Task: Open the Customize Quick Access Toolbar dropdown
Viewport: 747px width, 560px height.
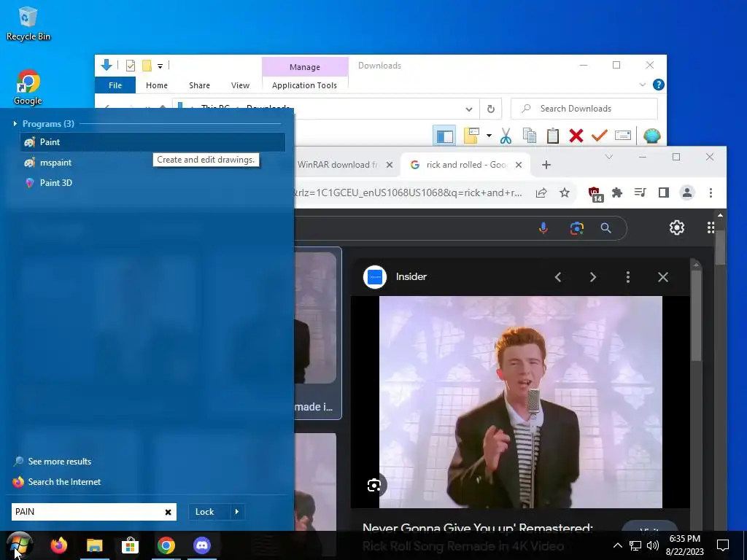Action: (x=160, y=66)
